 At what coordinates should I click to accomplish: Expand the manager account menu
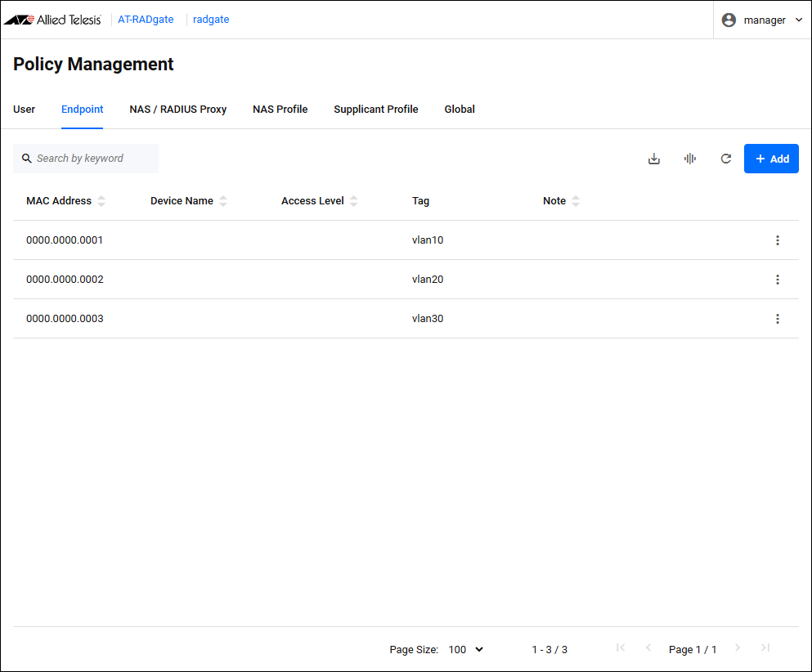(x=799, y=20)
